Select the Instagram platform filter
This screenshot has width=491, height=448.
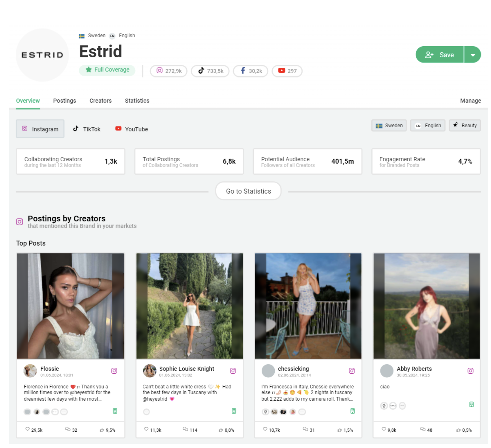pos(40,129)
